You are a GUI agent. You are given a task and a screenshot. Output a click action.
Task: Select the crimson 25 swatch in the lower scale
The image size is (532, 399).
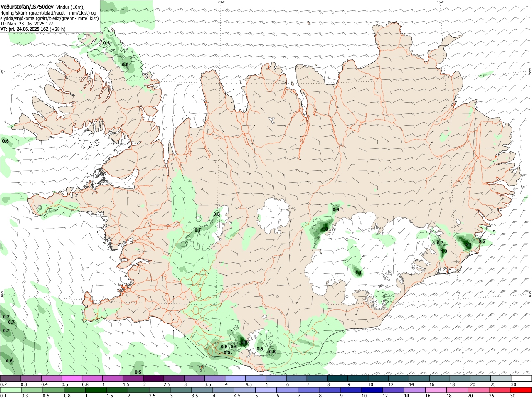[500, 390]
